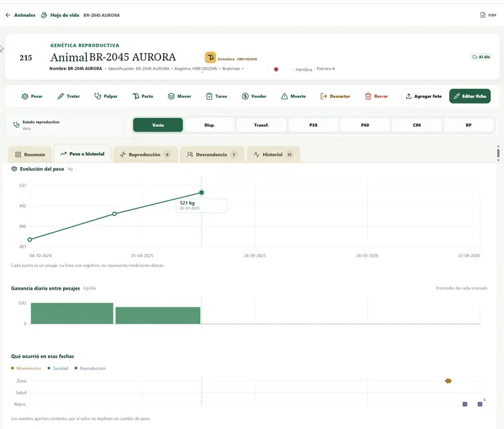Set reproductive status to Disp.
This screenshot has width=504, height=429.
[x=210, y=125]
